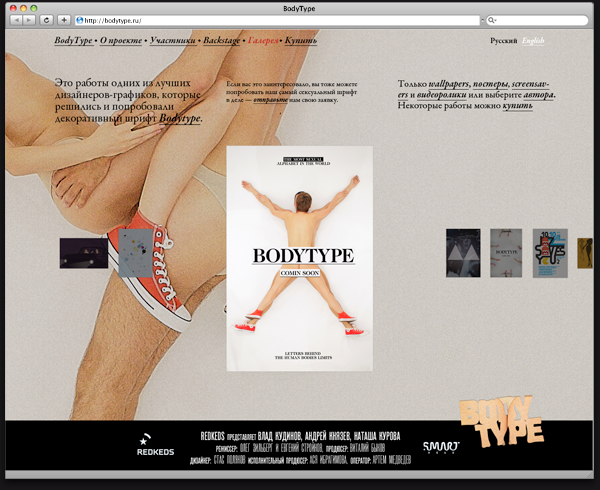Filter gallery by постеры link
Viewport: 600px width, 490px height.
(x=491, y=84)
